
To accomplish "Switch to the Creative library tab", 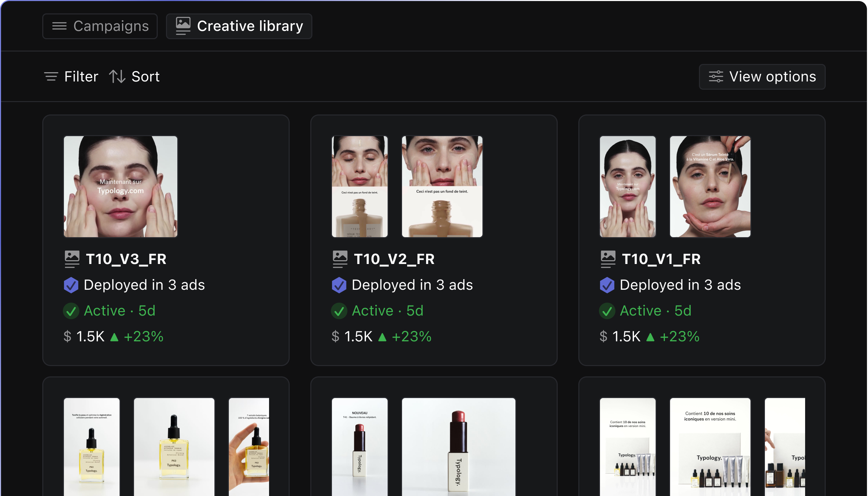I will tap(239, 26).
